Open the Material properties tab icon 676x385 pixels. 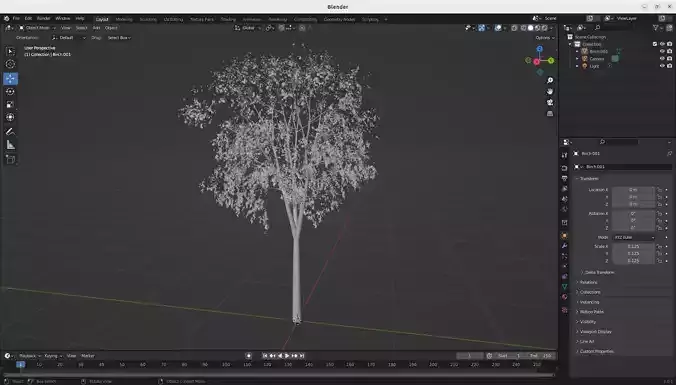[564, 297]
